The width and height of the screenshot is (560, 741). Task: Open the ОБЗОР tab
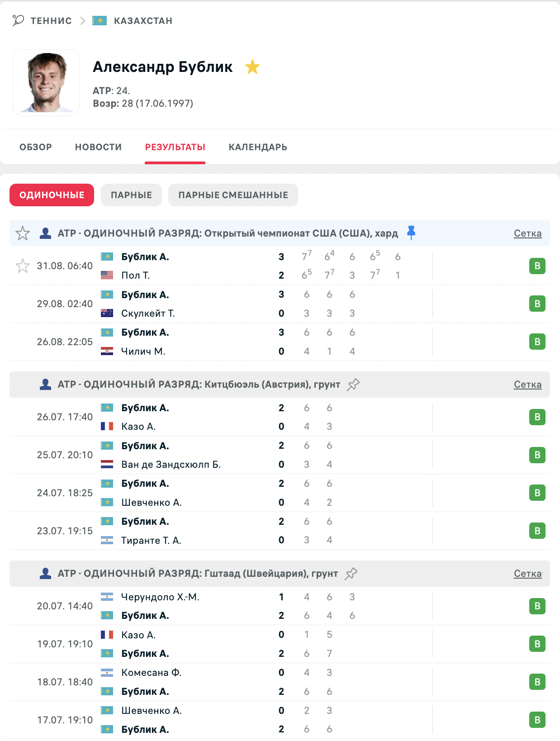point(36,147)
